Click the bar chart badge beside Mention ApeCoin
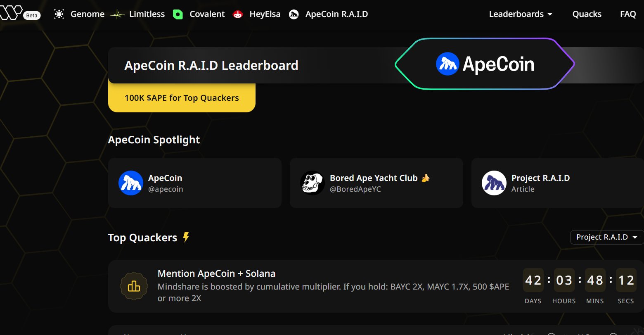644x335 pixels. [134, 286]
